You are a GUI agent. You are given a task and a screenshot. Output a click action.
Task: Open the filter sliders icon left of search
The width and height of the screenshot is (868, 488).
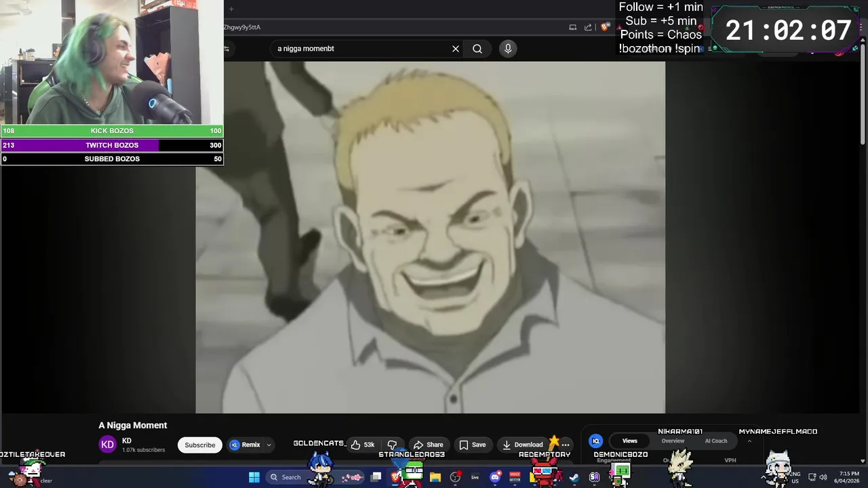[x=226, y=49]
